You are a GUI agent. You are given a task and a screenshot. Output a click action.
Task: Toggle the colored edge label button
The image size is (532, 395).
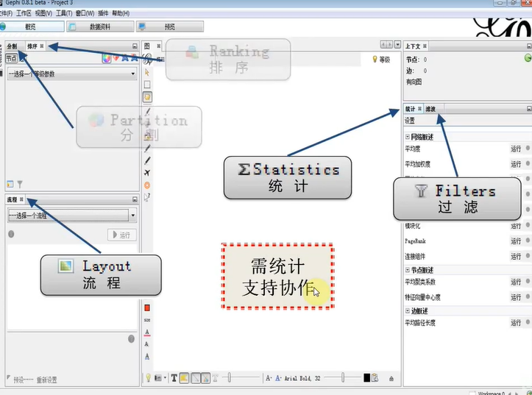(x=205, y=377)
